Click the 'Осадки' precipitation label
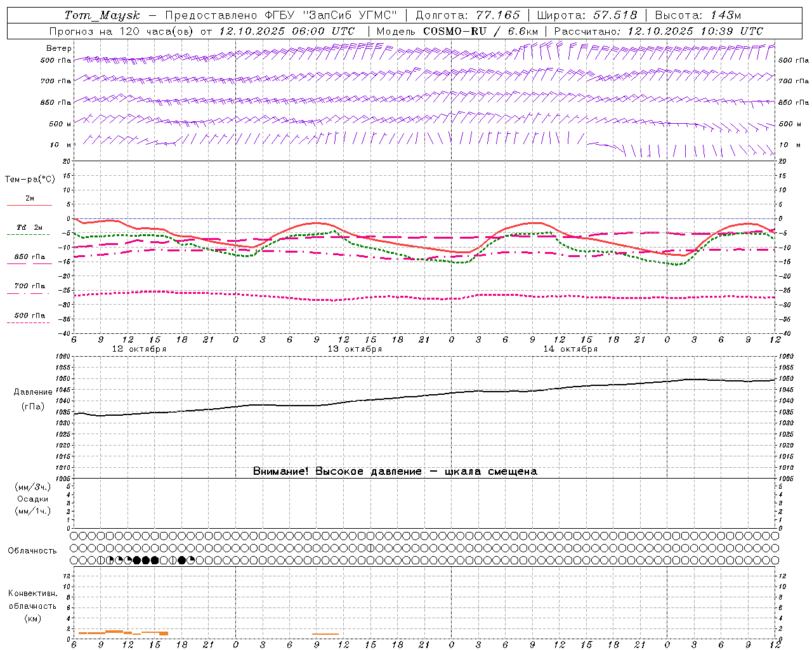This screenshot has width=812, height=650. tap(33, 499)
